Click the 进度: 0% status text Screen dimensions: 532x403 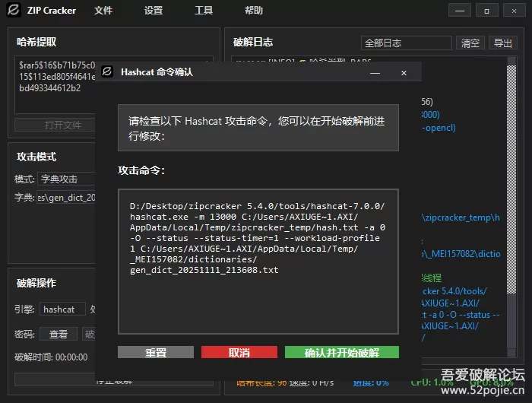click(371, 383)
